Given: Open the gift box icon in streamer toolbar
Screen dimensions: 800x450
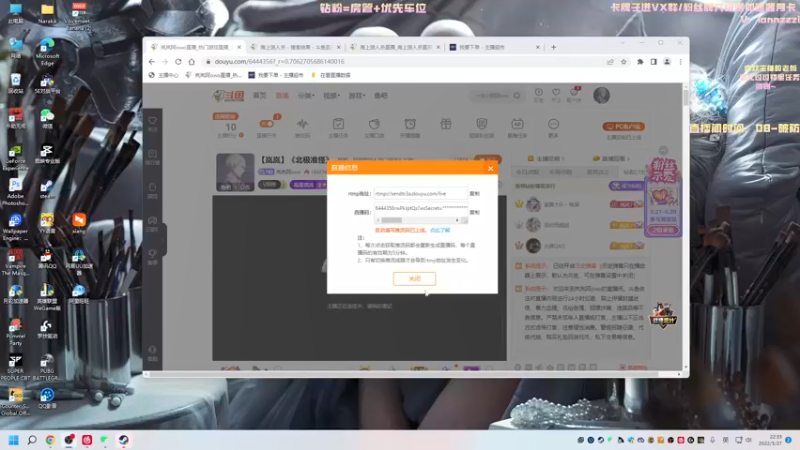Looking at the screenshot, I should coord(446,124).
